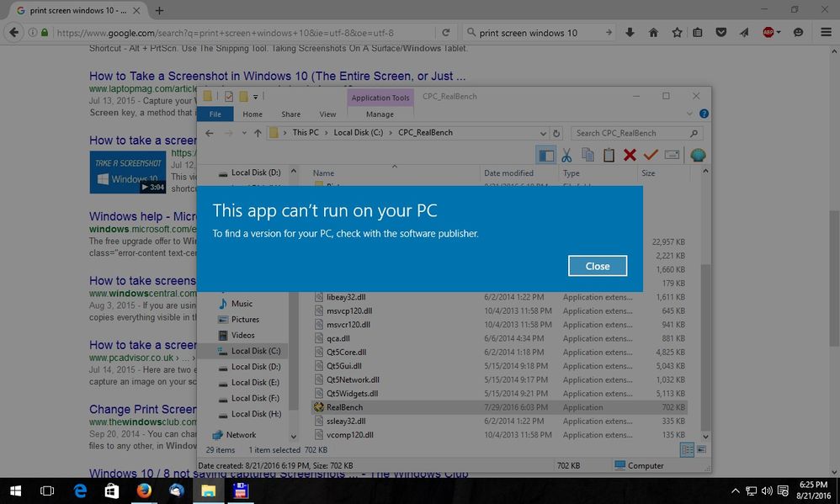Expand chevron after This PC in breadcrumb
This screenshot has height=504, width=840.
326,133
